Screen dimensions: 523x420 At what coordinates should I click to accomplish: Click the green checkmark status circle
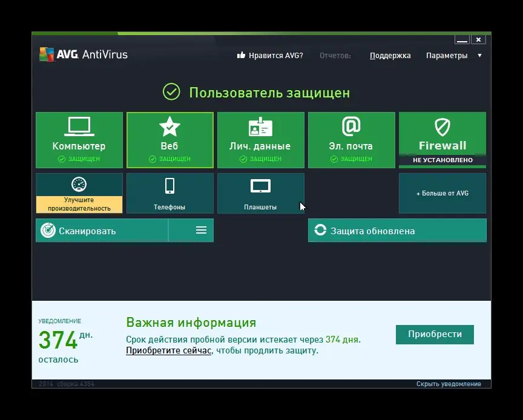tap(171, 92)
